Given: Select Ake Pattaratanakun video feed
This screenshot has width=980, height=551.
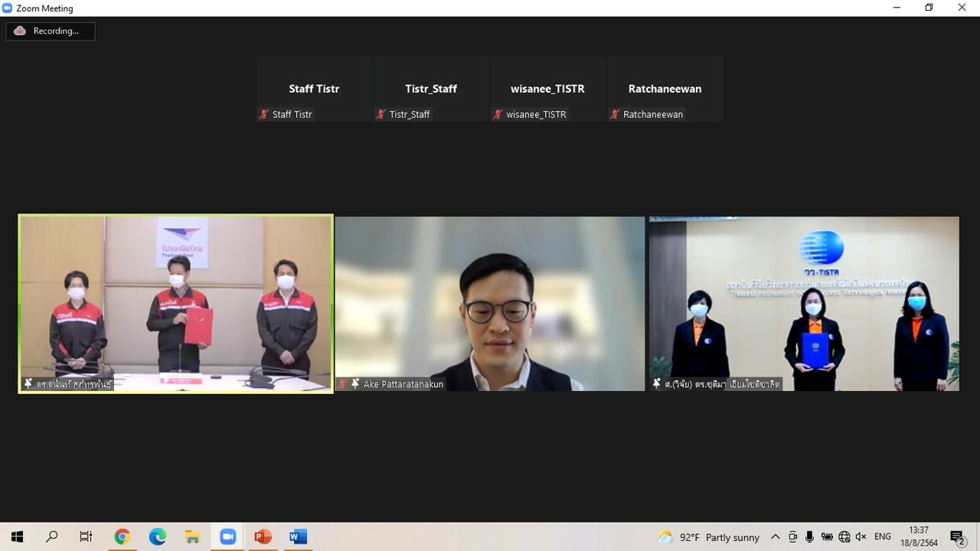Looking at the screenshot, I should pyautogui.click(x=490, y=304).
